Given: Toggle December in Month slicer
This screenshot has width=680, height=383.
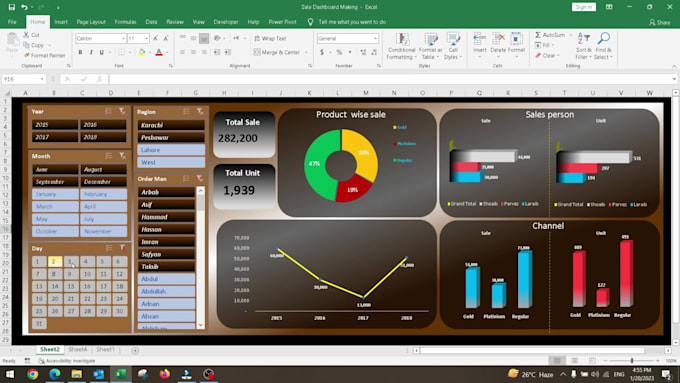Looking at the screenshot, I should pos(103,182).
